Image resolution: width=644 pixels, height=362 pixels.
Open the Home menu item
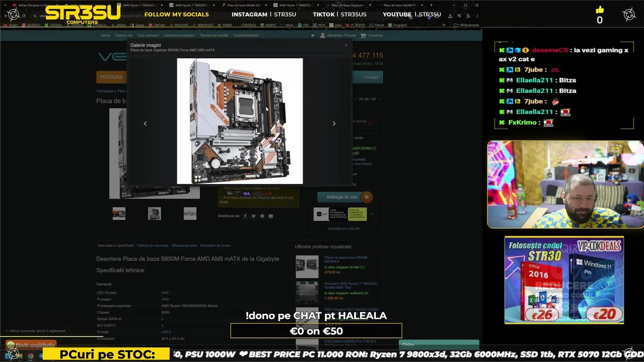[x=105, y=36]
